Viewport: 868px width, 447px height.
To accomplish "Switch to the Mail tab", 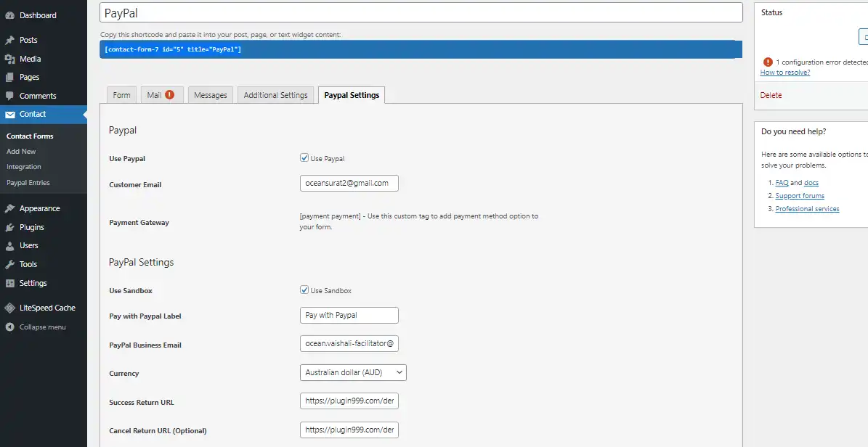I will pos(162,95).
